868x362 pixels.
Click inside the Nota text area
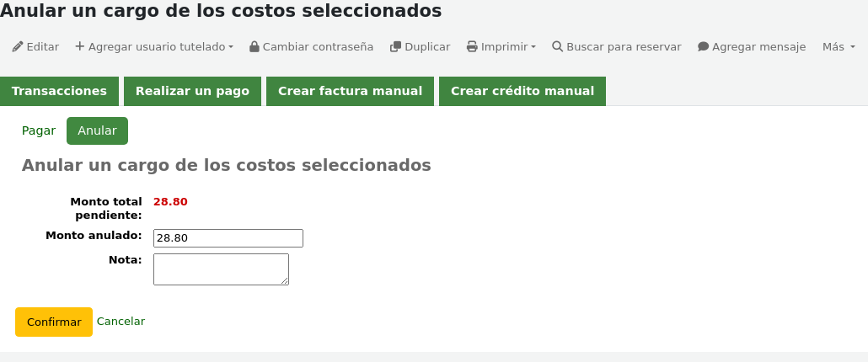tap(221, 269)
